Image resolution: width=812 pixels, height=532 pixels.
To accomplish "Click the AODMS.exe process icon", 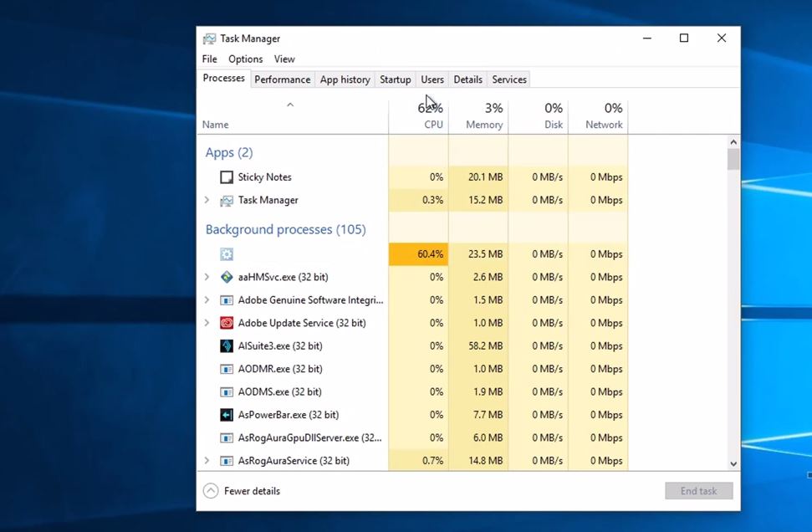I will pyautogui.click(x=227, y=392).
